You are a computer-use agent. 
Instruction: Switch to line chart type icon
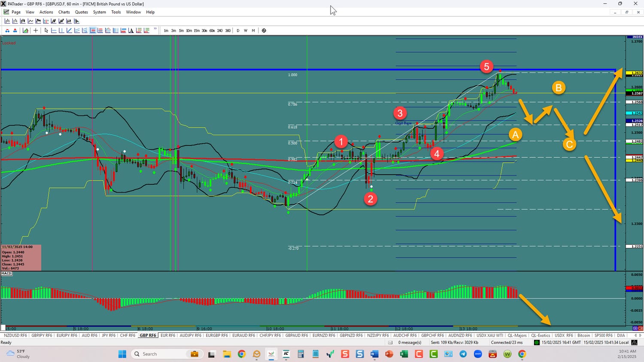coord(30,21)
